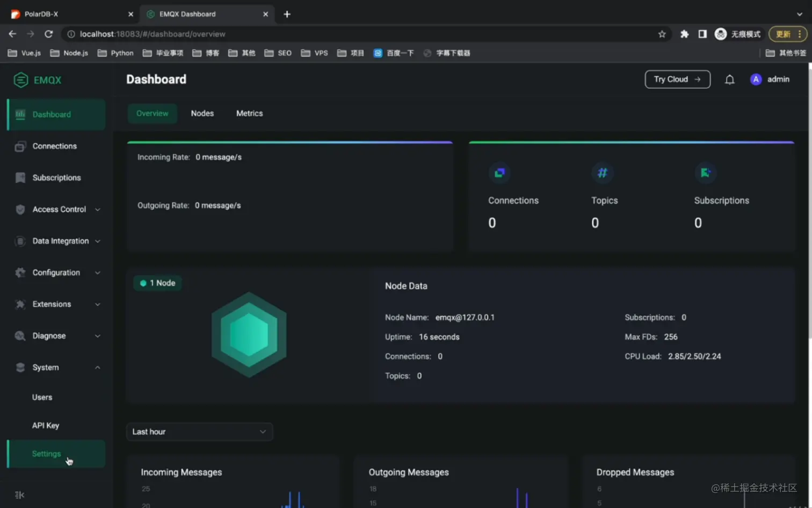Expand the Extensions menu chevron
The image size is (812, 508).
[x=98, y=304]
